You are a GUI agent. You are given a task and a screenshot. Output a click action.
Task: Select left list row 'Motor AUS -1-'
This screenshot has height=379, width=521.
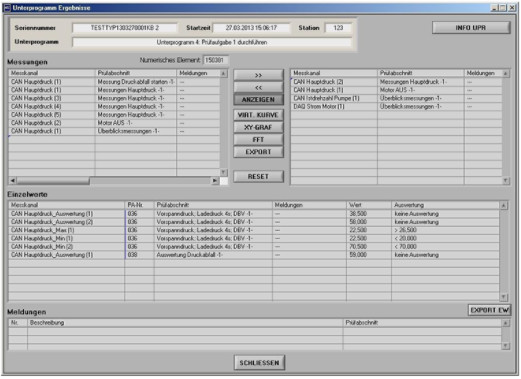pos(114,123)
